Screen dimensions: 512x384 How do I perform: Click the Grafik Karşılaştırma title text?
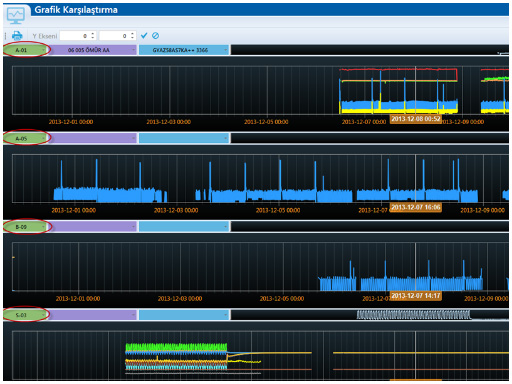76,10
